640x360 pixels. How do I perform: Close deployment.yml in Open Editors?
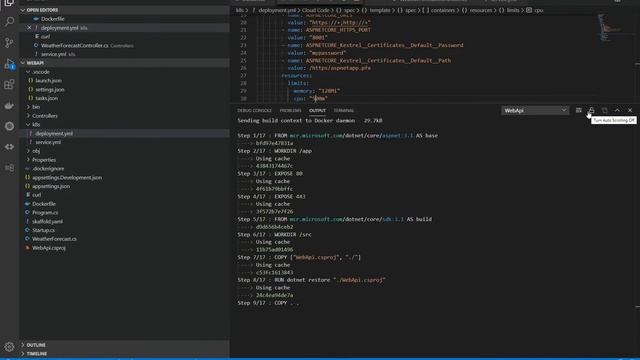point(29,28)
